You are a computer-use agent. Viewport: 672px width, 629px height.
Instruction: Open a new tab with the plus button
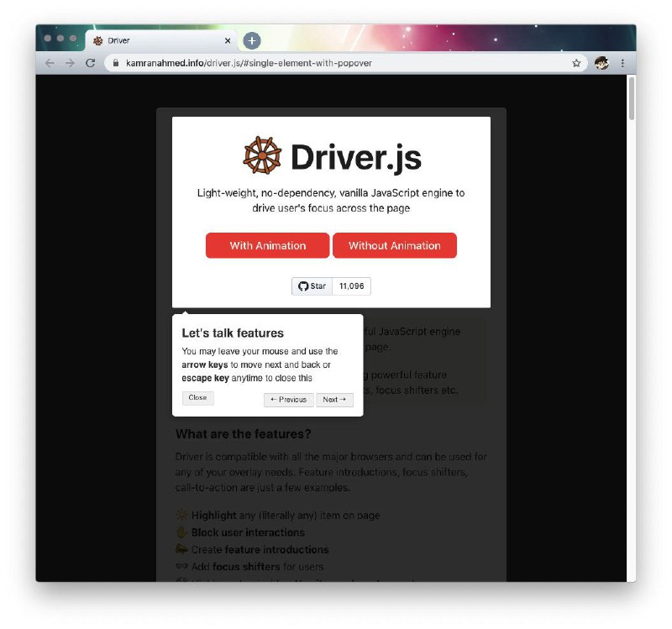(252, 40)
